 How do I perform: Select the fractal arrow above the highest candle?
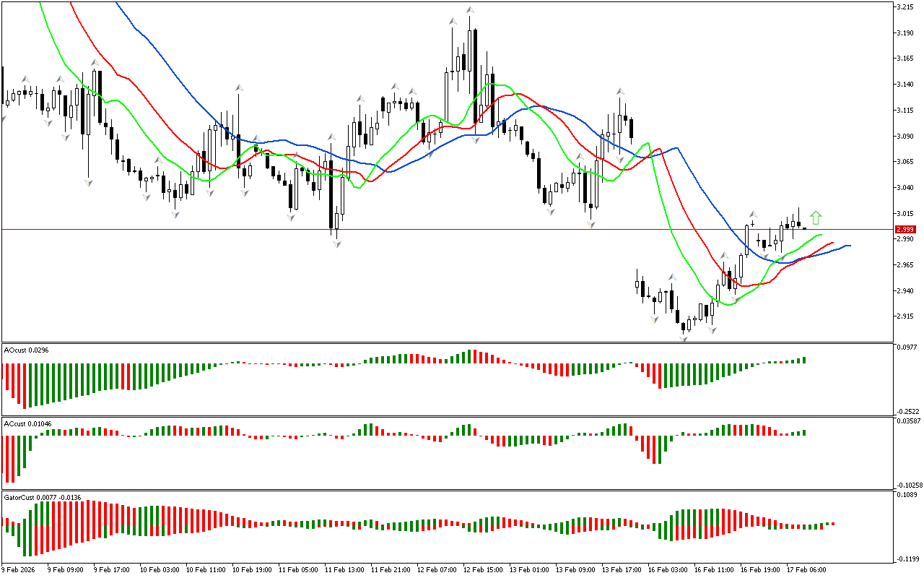point(470,10)
